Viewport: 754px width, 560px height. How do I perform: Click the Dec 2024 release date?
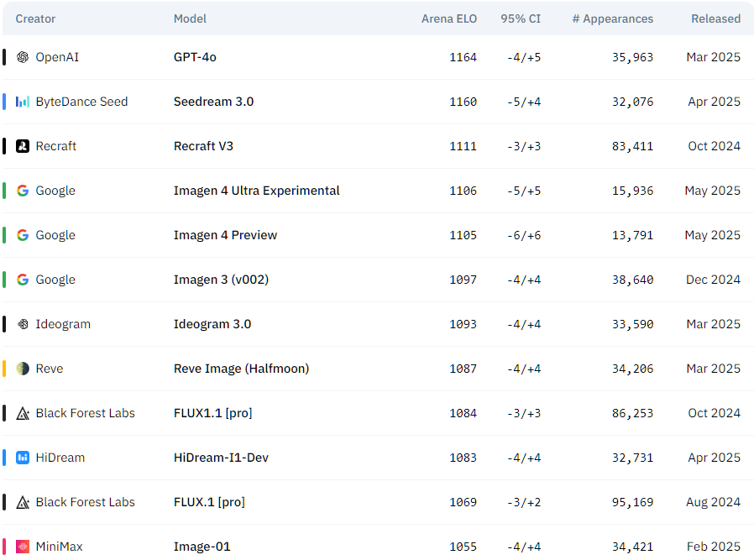pyautogui.click(x=713, y=280)
